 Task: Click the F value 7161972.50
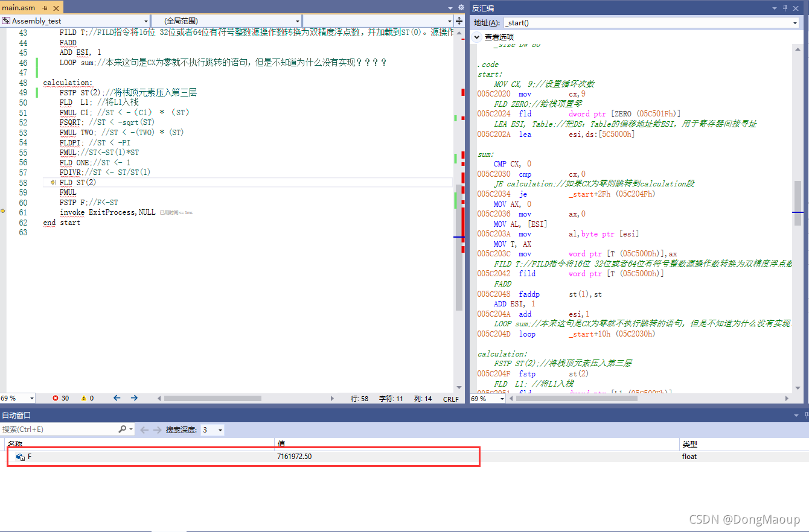(295, 457)
